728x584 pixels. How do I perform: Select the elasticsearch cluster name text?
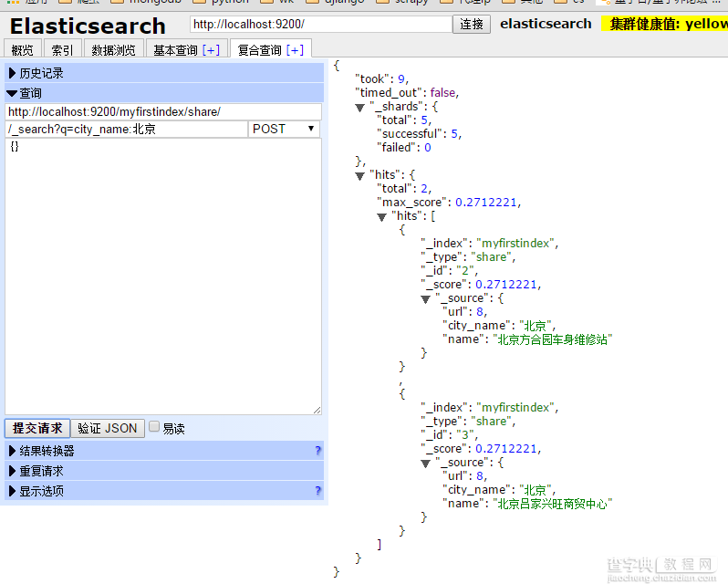click(x=546, y=24)
